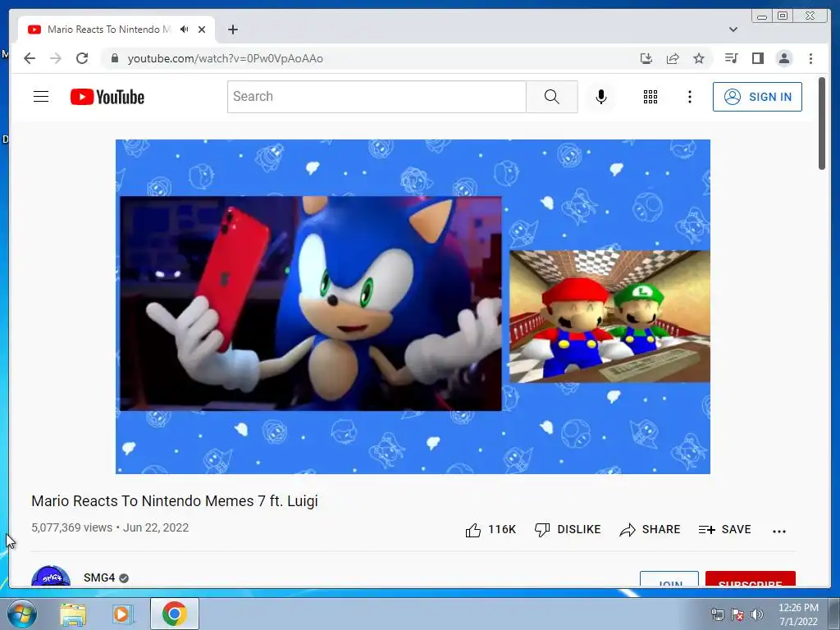Share this page from address bar

[x=673, y=58]
